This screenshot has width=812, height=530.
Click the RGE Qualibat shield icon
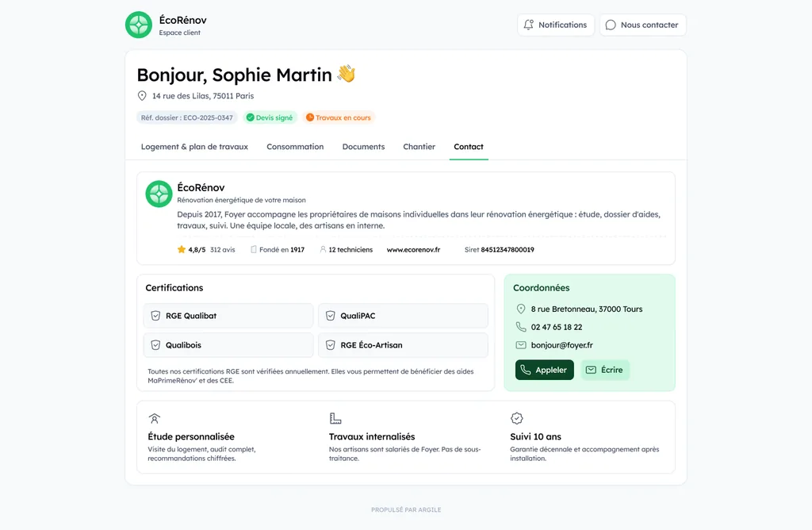pos(155,316)
